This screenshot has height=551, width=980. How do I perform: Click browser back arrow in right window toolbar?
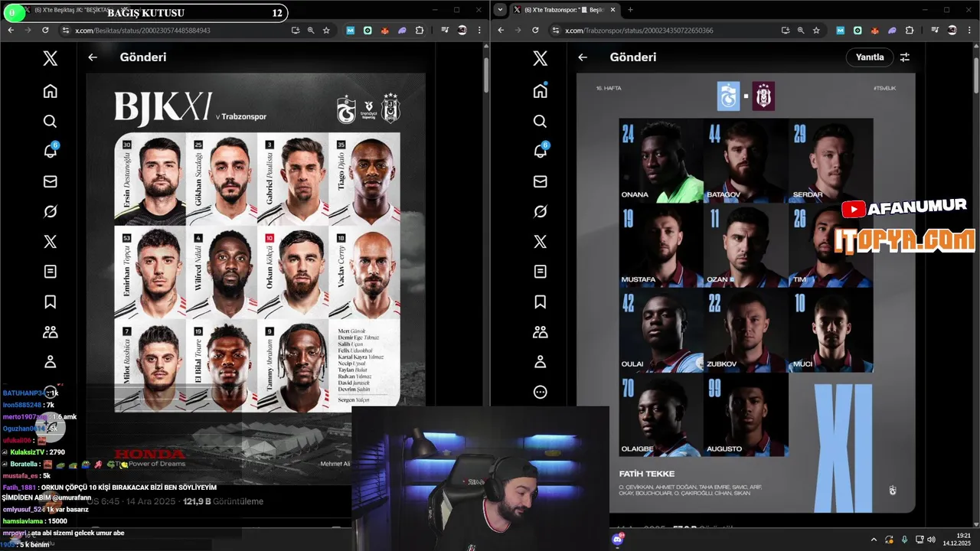pos(501,30)
